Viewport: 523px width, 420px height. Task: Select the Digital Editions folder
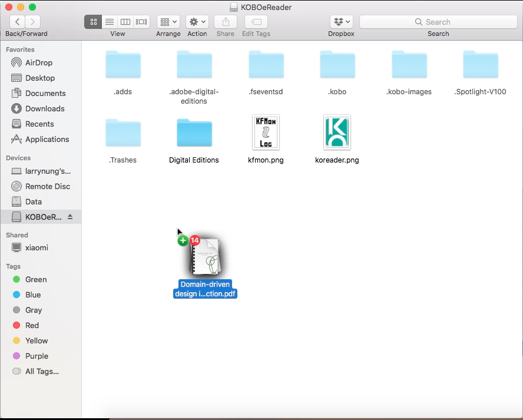[194, 133]
